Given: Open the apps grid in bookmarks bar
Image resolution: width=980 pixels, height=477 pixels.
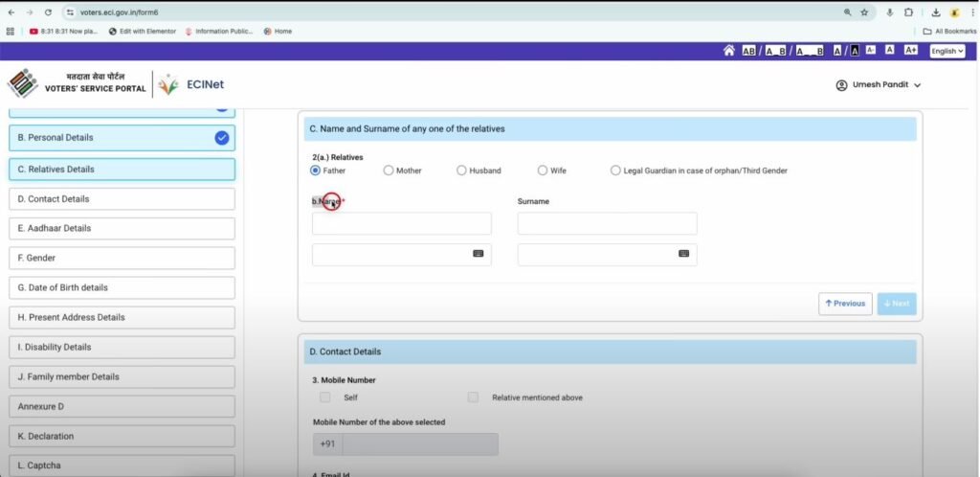Looking at the screenshot, I should [x=10, y=32].
